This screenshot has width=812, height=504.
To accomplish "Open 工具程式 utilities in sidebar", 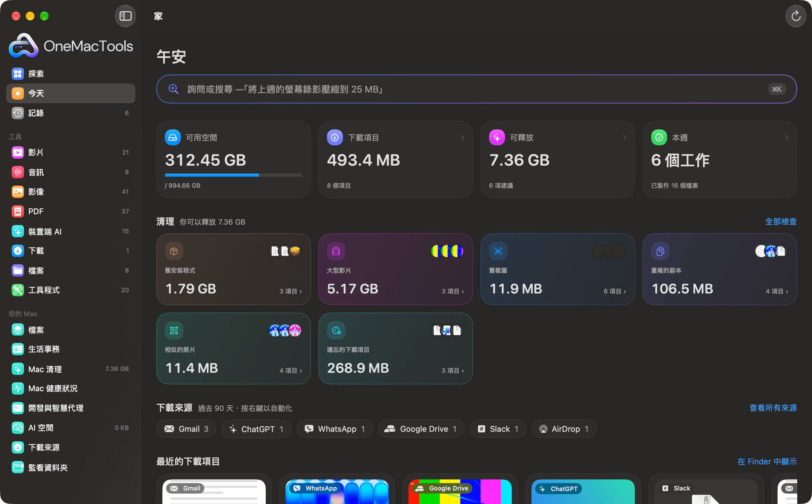I will click(71, 290).
